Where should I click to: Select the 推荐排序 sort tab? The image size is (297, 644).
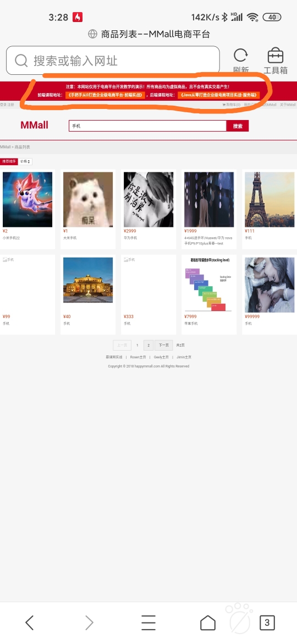[9, 161]
